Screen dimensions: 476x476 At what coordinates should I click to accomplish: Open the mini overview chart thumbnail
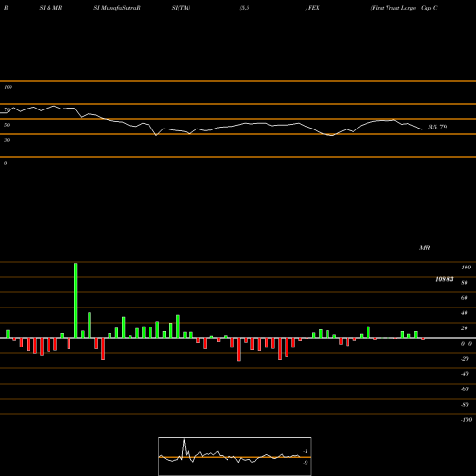(x=235, y=456)
